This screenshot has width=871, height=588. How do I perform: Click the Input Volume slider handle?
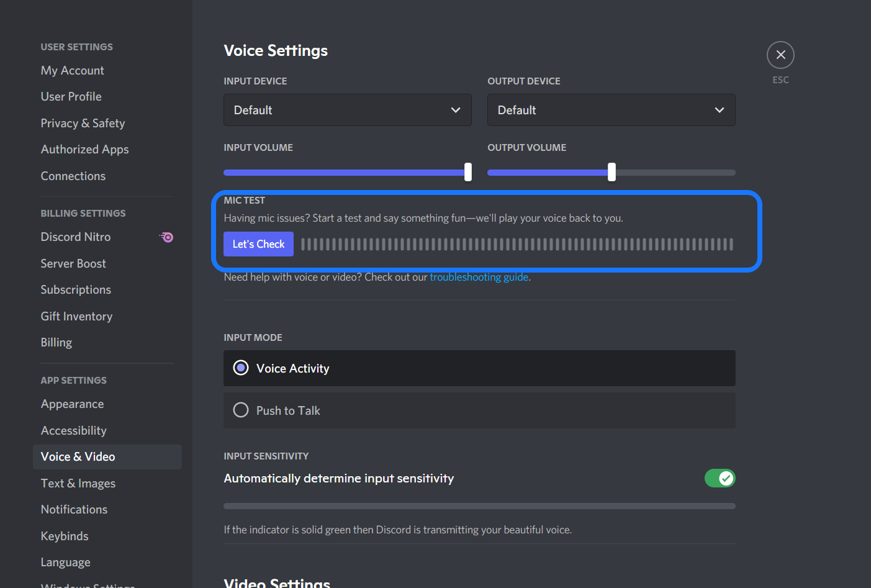point(468,172)
